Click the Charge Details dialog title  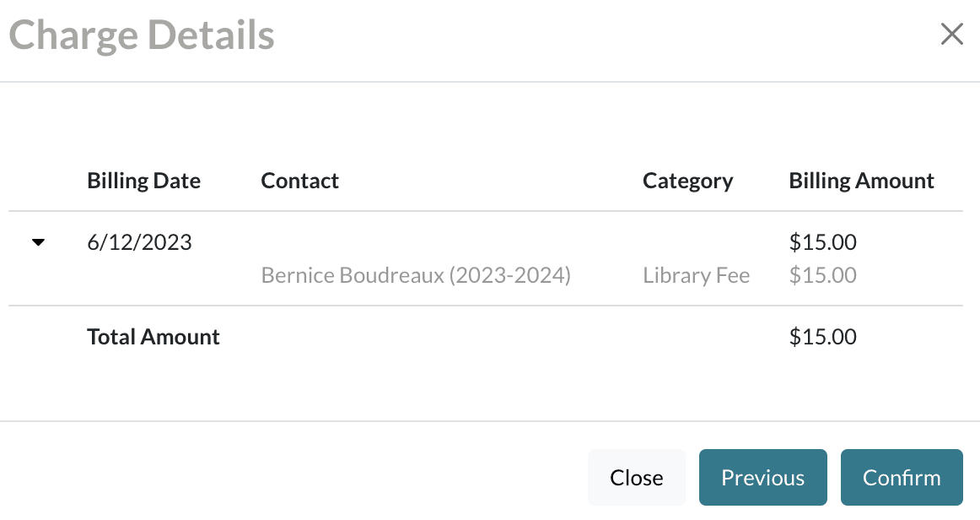click(x=142, y=35)
